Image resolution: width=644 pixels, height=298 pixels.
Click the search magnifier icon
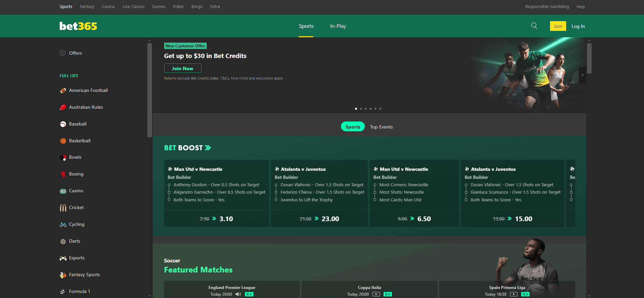click(534, 26)
